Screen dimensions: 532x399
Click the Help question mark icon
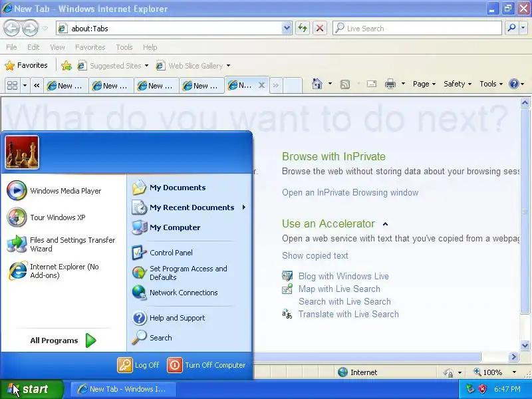[x=514, y=84]
